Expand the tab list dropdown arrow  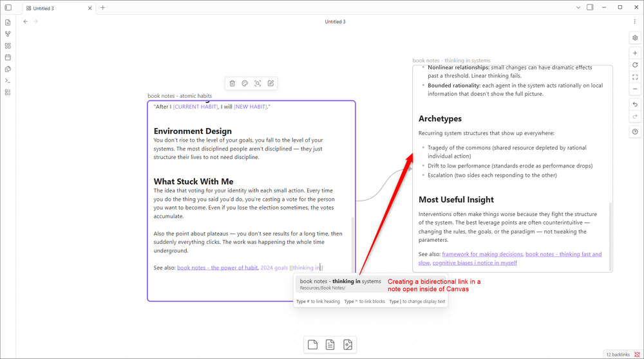point(578,7)
